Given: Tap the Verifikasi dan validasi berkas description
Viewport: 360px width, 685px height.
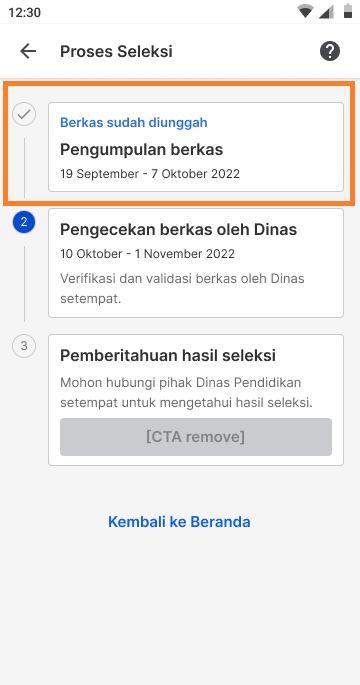Looking at the screenshot, I should pos(182,289).
